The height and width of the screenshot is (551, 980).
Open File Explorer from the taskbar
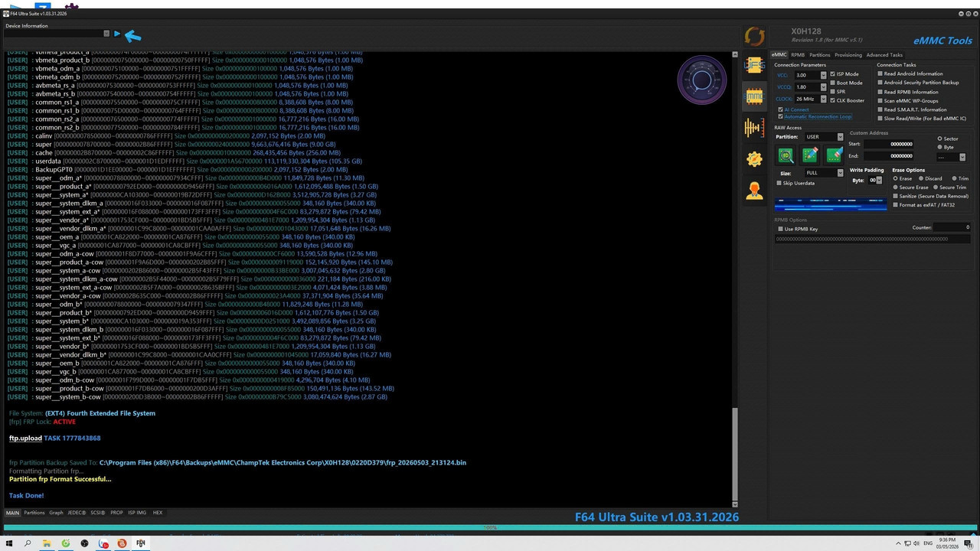click(47, 543)
